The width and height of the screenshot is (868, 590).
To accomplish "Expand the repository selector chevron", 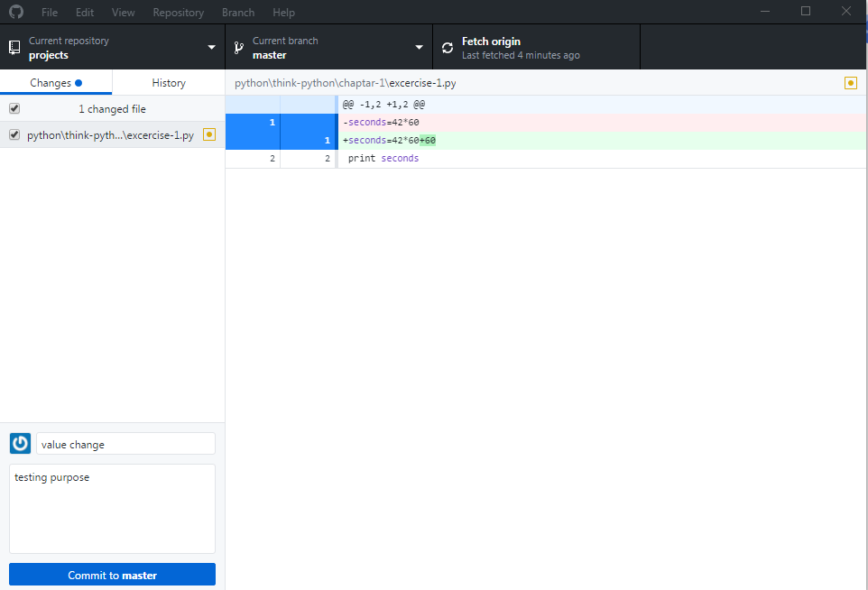I will coord(211,47).
